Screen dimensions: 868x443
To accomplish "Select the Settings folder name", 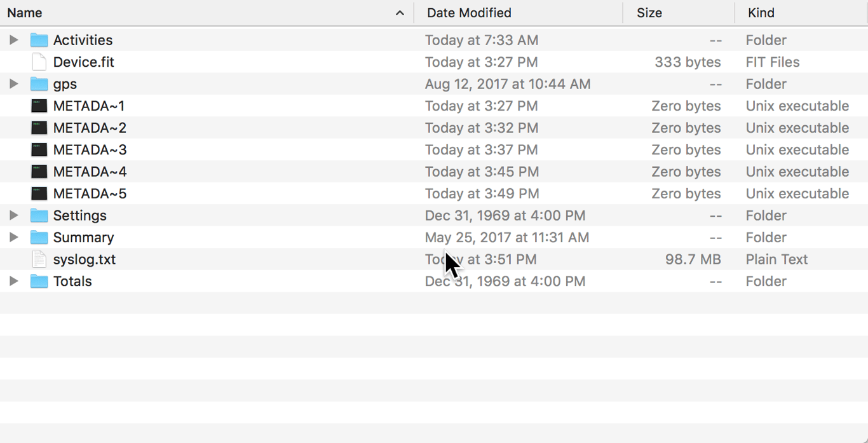I will (x=80, y=215).
